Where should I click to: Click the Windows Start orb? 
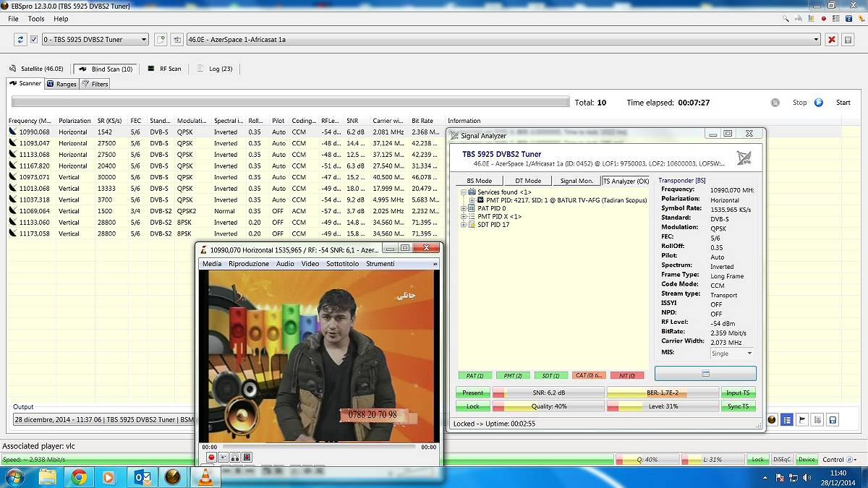(x=14, y=477)
